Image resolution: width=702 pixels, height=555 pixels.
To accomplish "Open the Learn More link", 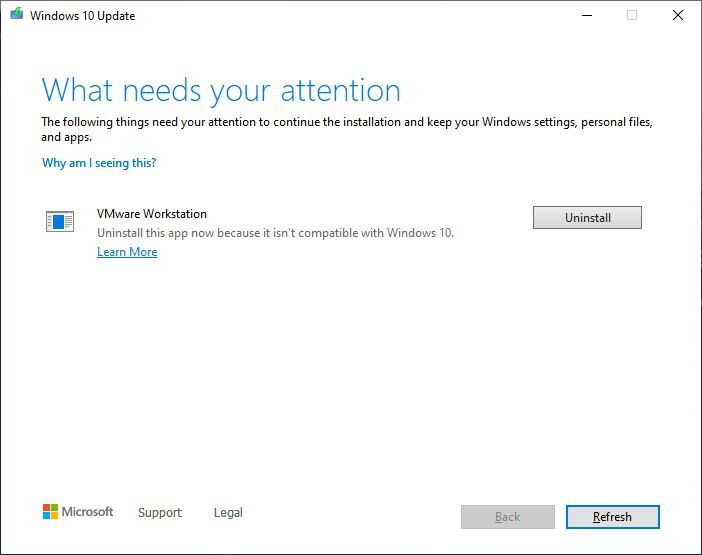I will coord(127,252).
